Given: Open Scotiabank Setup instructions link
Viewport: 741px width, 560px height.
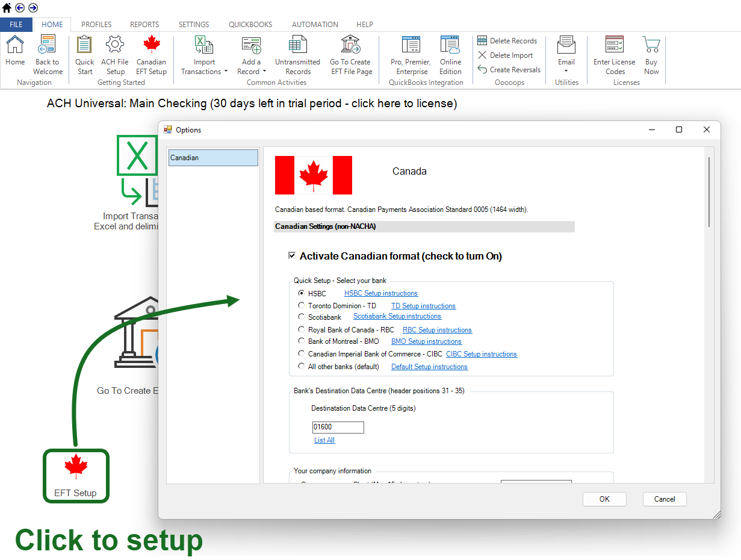Looking at the screenshot, I should click(397, 316).
